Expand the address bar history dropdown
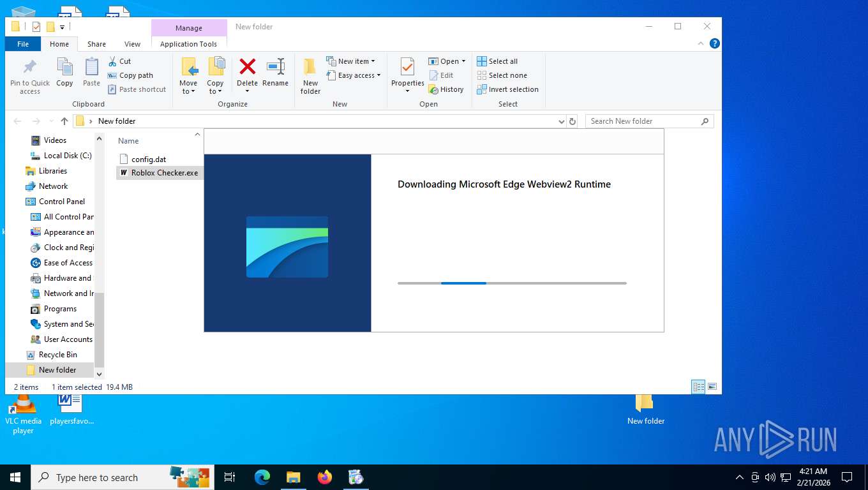 561,121
